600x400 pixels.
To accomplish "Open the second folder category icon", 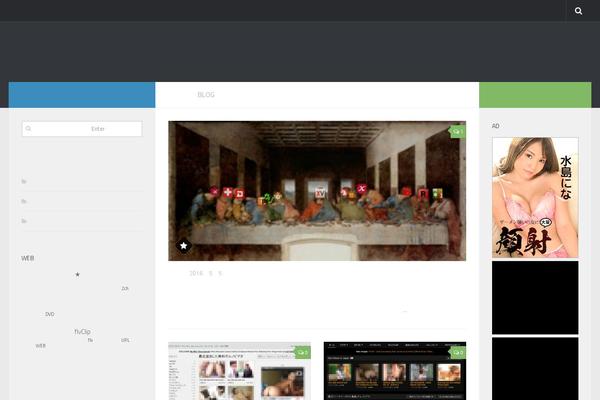I will pos(24,201).
